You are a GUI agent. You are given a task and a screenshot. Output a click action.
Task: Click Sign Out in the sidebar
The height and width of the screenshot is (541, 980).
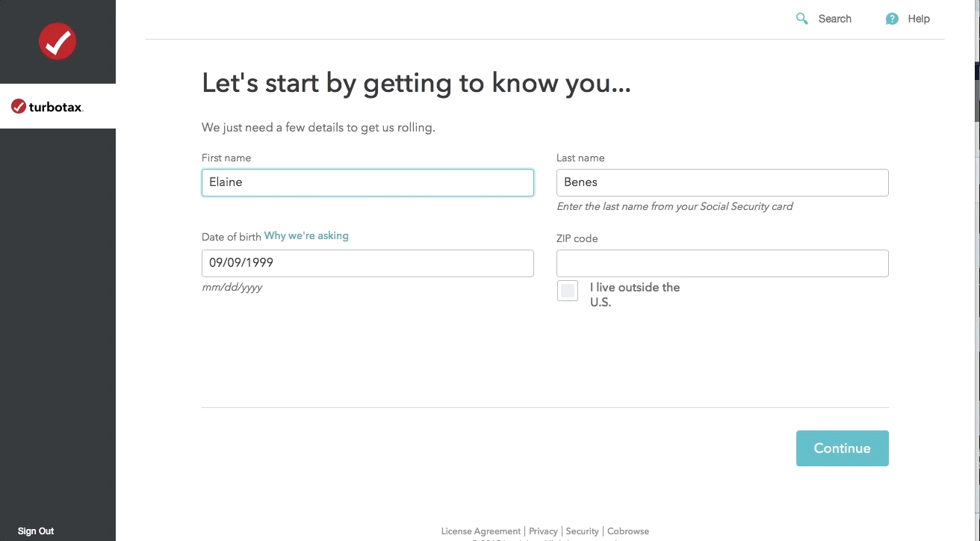[x=36, y=531]
